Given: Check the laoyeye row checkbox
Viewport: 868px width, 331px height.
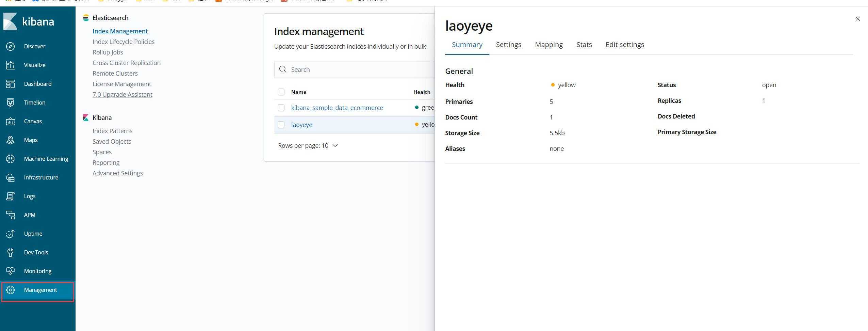Looking at the screenshot, I should coord(281,125).
